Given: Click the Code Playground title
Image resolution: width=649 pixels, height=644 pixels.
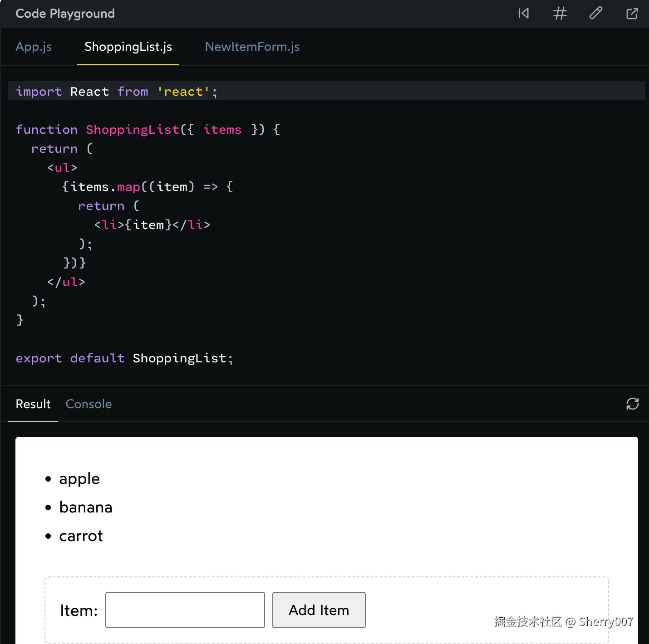Looking at the screenshot, I should [x=65, y=14].
